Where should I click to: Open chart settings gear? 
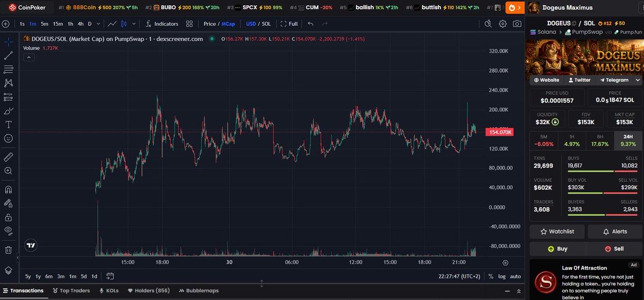(503, 24)
